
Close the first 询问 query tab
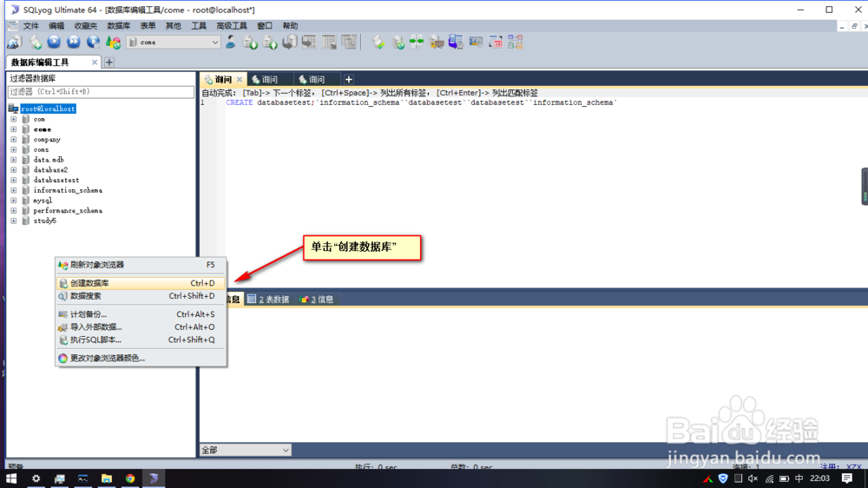pyautogui.click(x=240, y=80)
